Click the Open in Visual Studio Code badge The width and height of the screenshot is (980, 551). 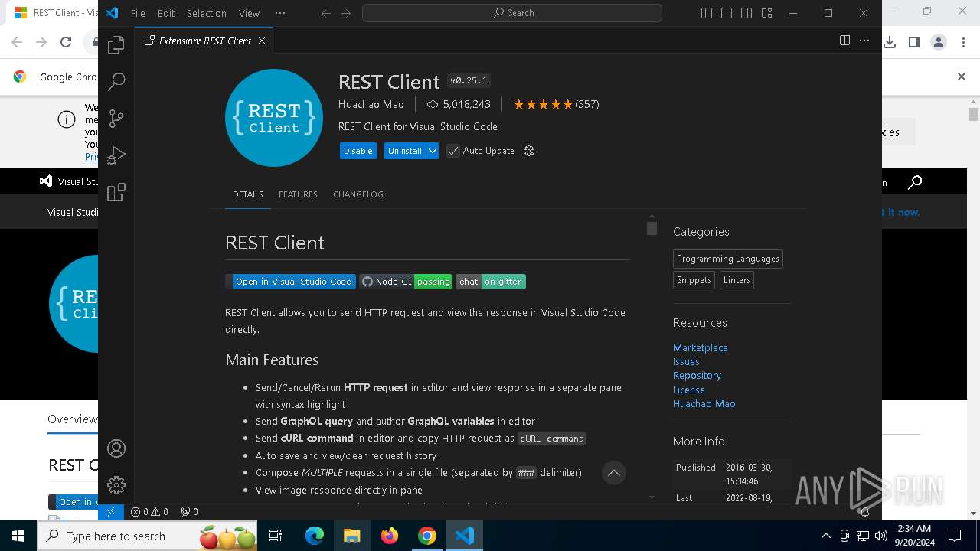(x=291, y=282)
